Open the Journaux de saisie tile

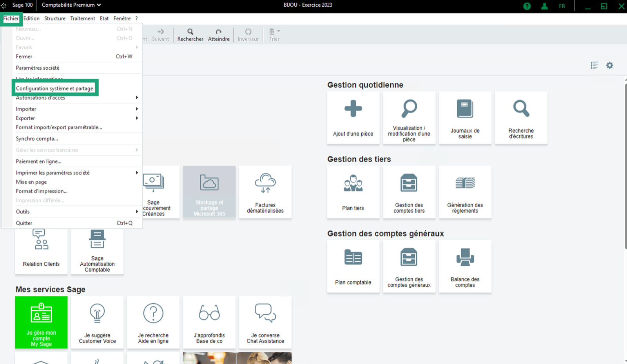tap(465, 118)
